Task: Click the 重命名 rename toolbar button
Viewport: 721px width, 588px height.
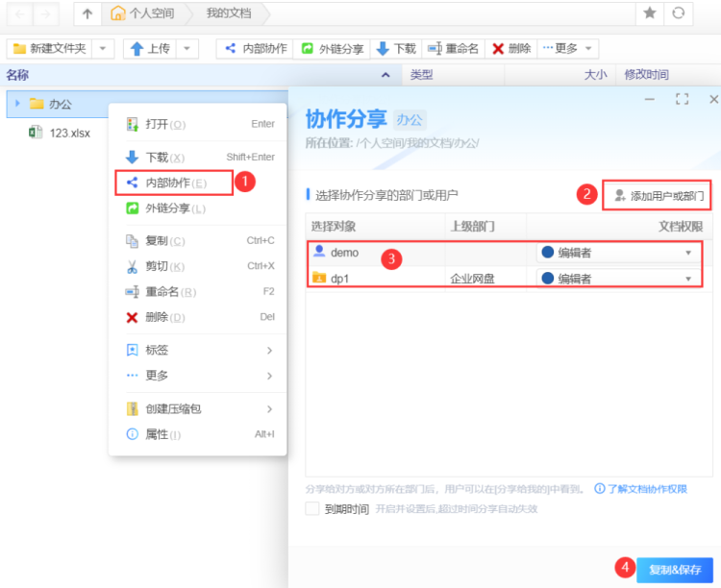Action: click(x=452, y=48)
